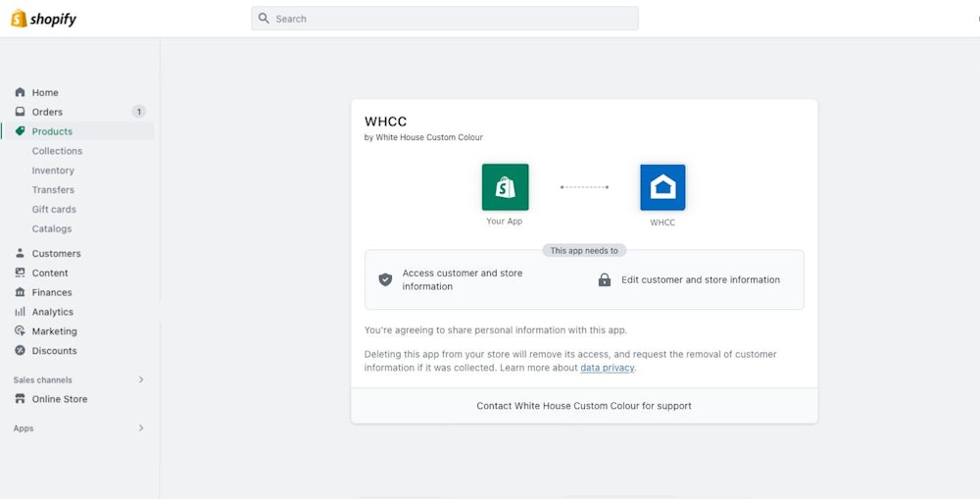Click the Customers person icon
Viewport: 980px width, 499px height.
point(20,253)
